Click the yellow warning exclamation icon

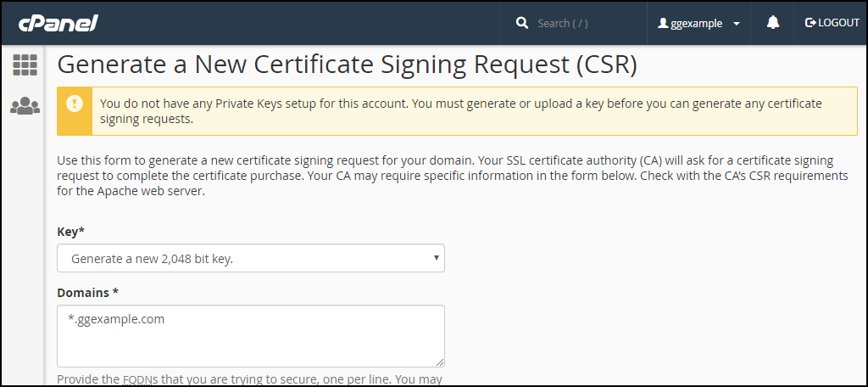click(75, 104)
